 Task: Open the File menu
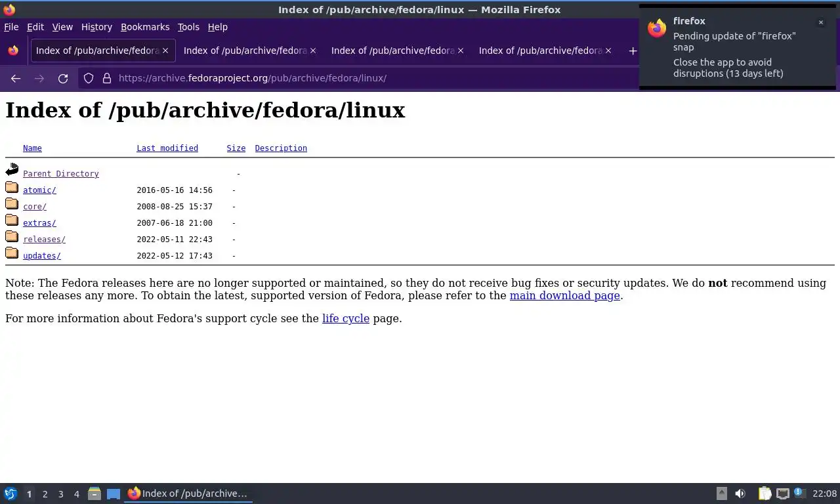pyautogui.click(x=11, y=27)
